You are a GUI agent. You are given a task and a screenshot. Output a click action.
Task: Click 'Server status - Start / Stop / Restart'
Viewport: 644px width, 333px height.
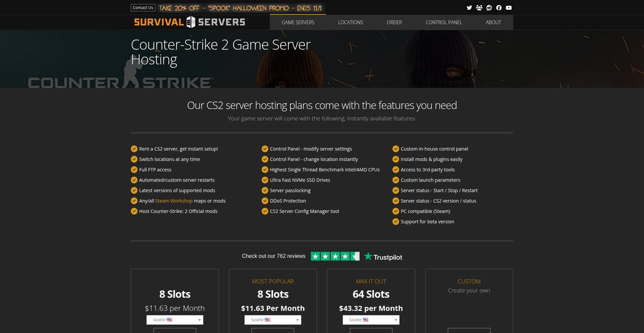click(439, 191)
